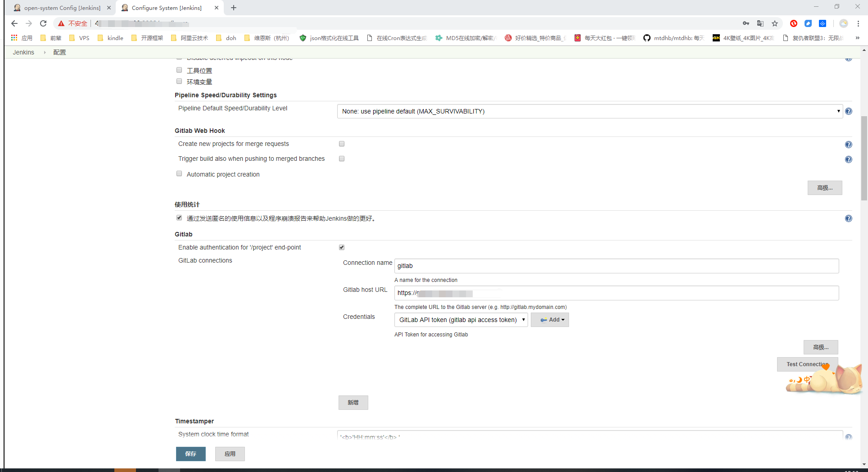This screenshot has width=868, height=472.
Task: Open the mtdhb GitHub bookmark
Action: point(673,38)
